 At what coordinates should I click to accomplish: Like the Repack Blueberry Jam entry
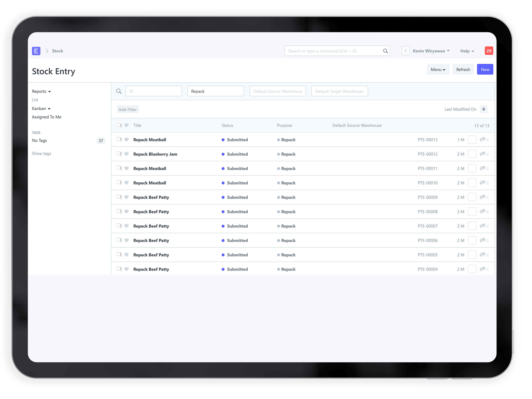(x=127, y=154)
